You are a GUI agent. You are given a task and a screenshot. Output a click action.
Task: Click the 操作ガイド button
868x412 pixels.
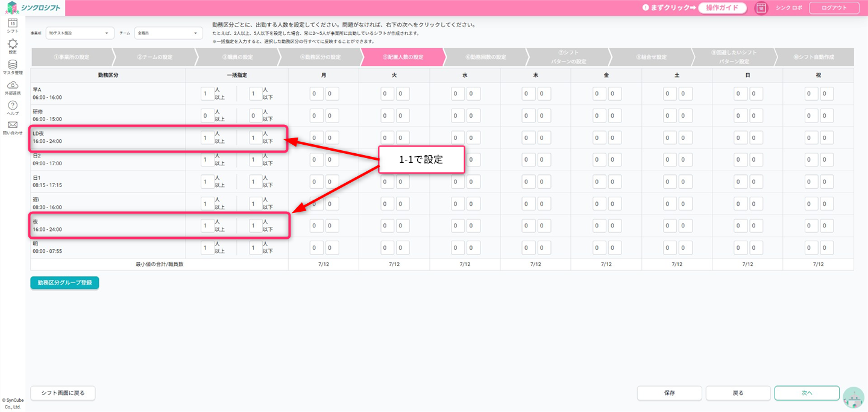[722, 8]
